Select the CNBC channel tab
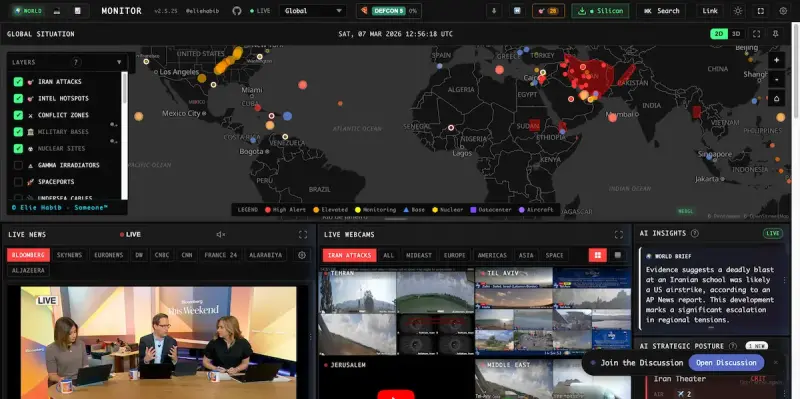 point(162,255)
